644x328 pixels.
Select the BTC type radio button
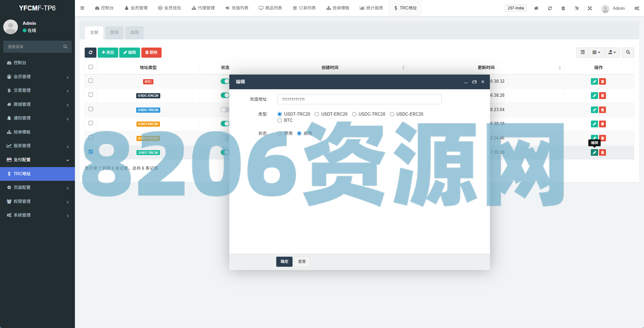pyautogui.click(x=279, y=121)
